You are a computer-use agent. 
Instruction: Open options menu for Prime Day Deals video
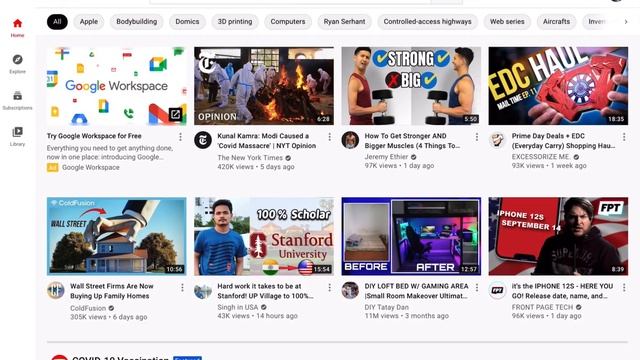coord(624,137)
